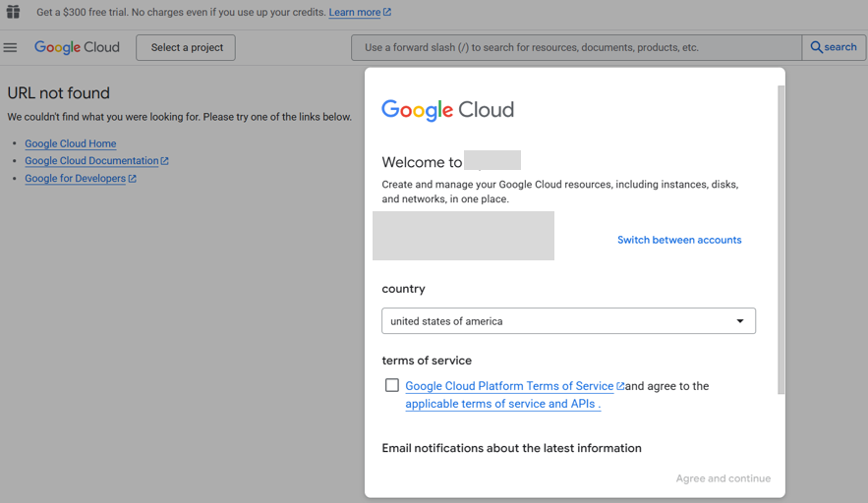The height and width of the screenshot is (503, 868).
Task: Click the country dropdown arrow
Action: point(740,321)
